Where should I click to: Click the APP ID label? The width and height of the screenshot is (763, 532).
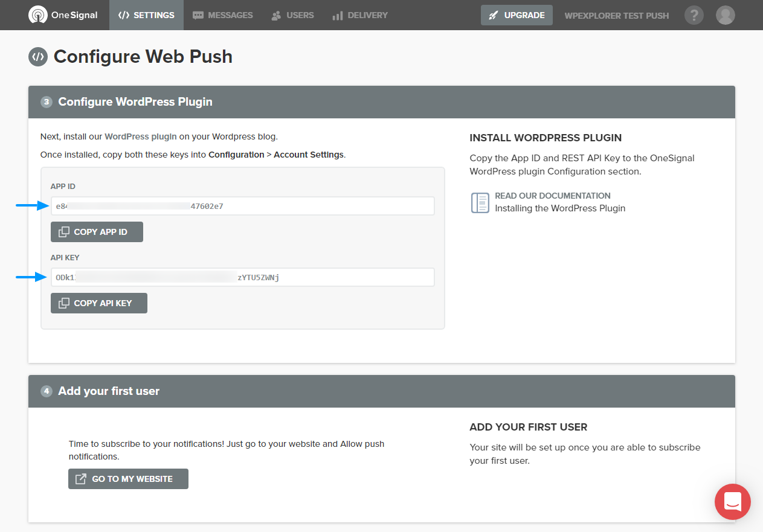coord(63,187)
